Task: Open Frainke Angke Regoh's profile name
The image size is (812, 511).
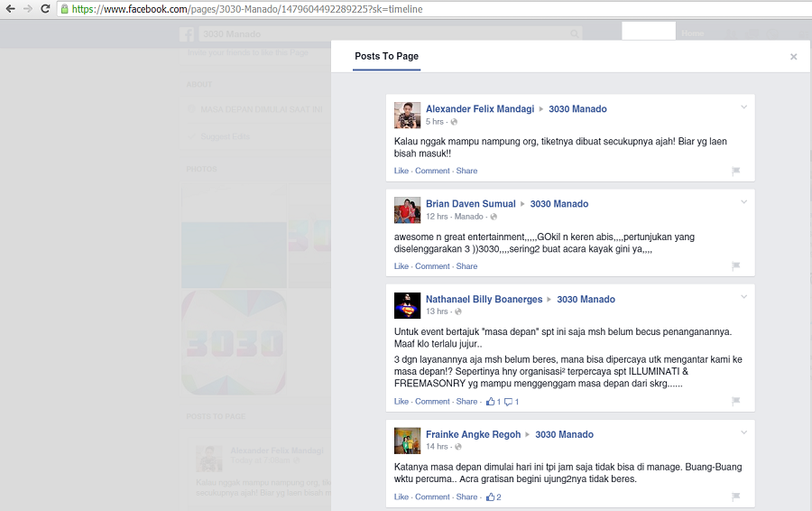Action: [473, 434]
